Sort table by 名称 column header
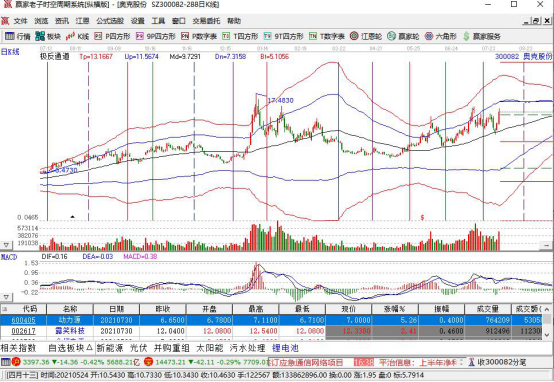Image resolution: width=554 pixels, height=382 pixels. point(70,309)
